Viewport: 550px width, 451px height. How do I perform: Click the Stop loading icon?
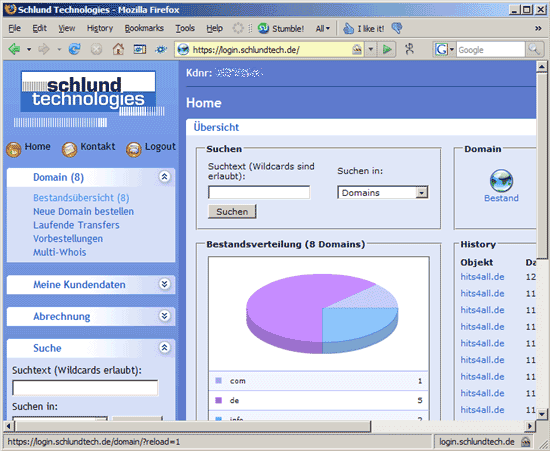point(96,49)
